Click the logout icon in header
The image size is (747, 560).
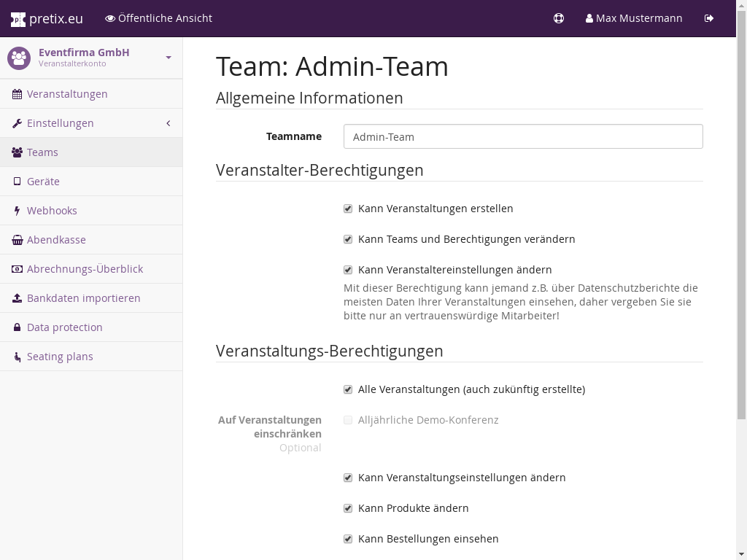pos(709,18)
